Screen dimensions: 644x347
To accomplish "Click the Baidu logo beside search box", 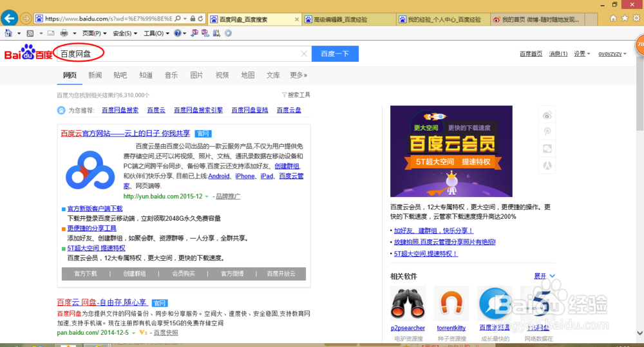I will pyautogui.click(x=28, y=53).
